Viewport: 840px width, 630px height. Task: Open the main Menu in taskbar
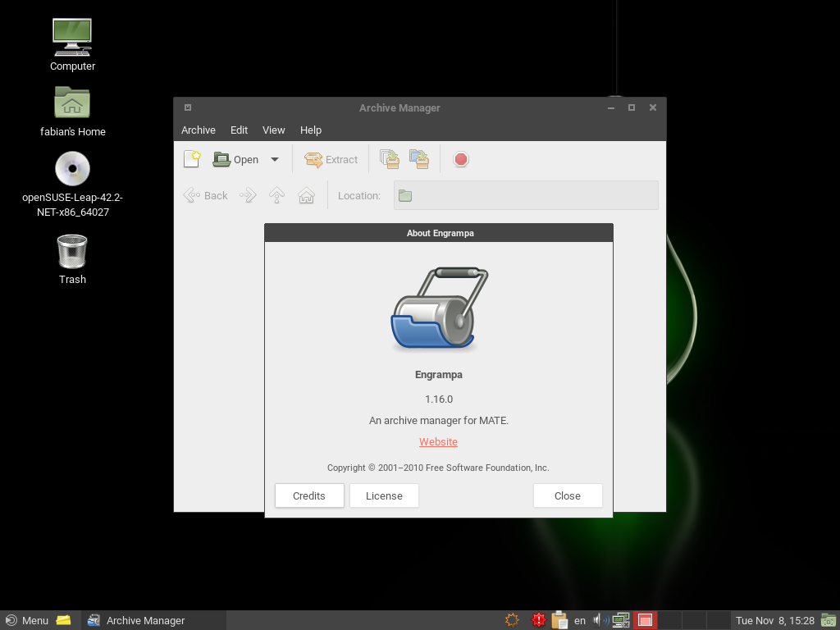pyautogui.click(x=27, y=620)
